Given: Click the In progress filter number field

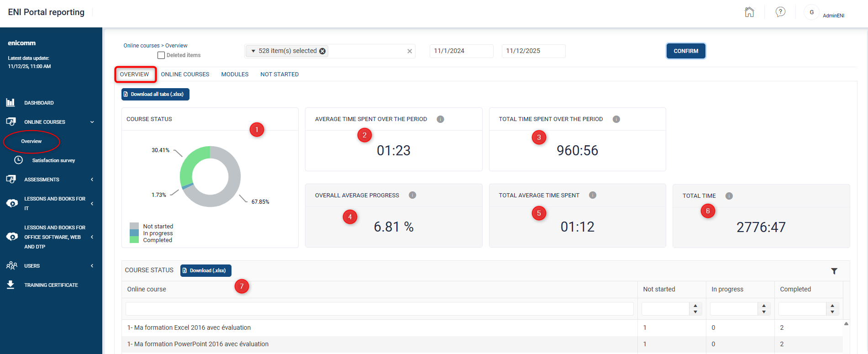Looking at the screenshot, I should point(734,309).
